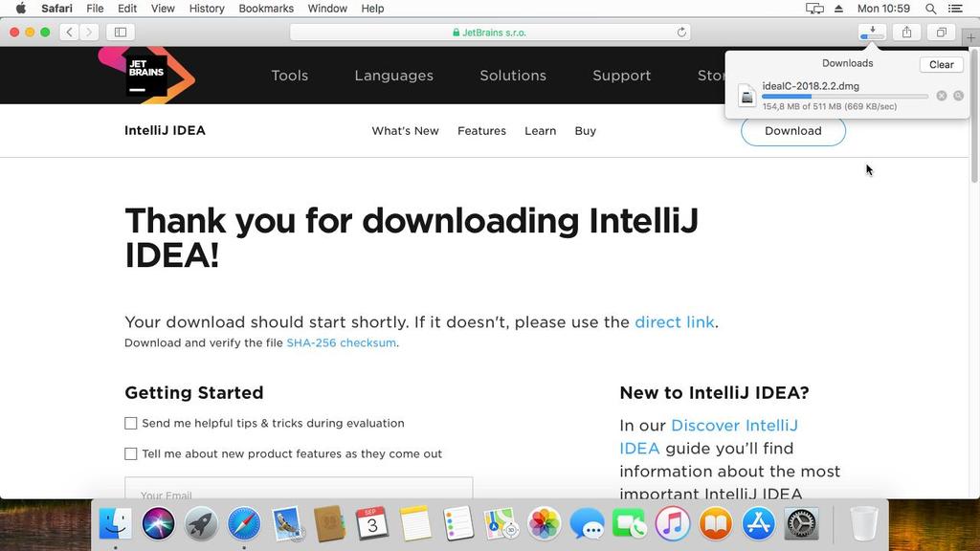Screen dimensions: 980x551
Task: Click the display mirroring menu bar icon
Action: click(814, 9)
